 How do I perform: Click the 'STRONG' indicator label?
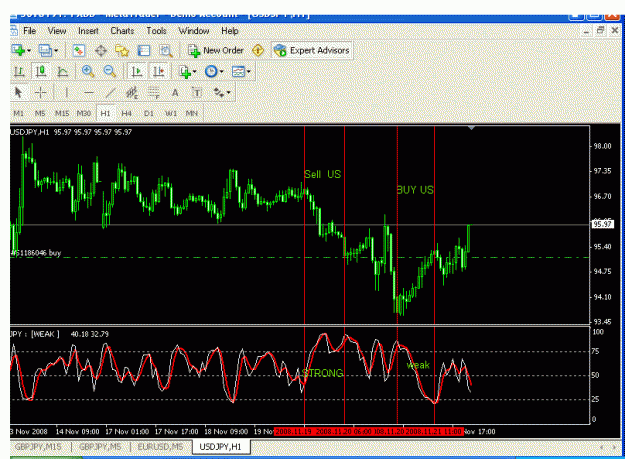click(323, 373)
